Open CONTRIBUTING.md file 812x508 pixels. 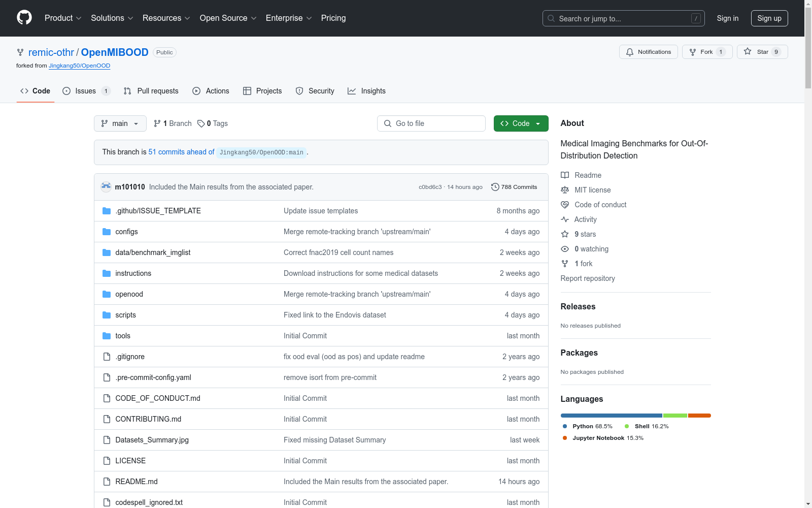pyautogui.click(x=148, y=419)
